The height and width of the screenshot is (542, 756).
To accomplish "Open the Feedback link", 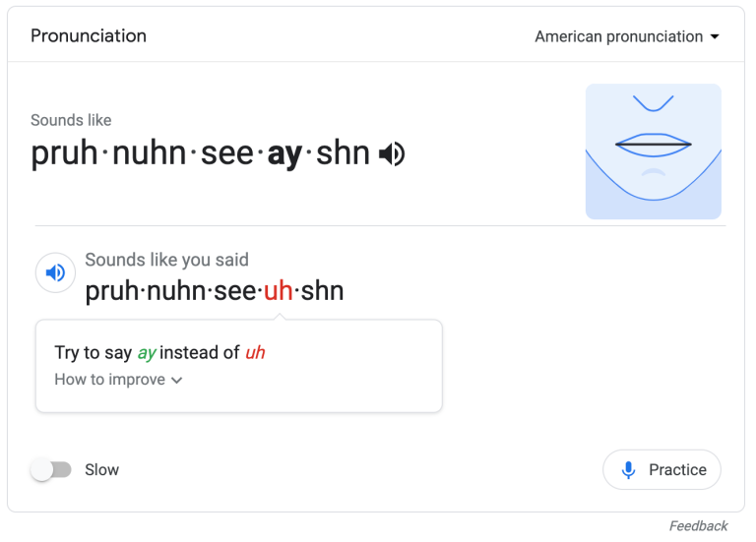I will tap(698, 526).
